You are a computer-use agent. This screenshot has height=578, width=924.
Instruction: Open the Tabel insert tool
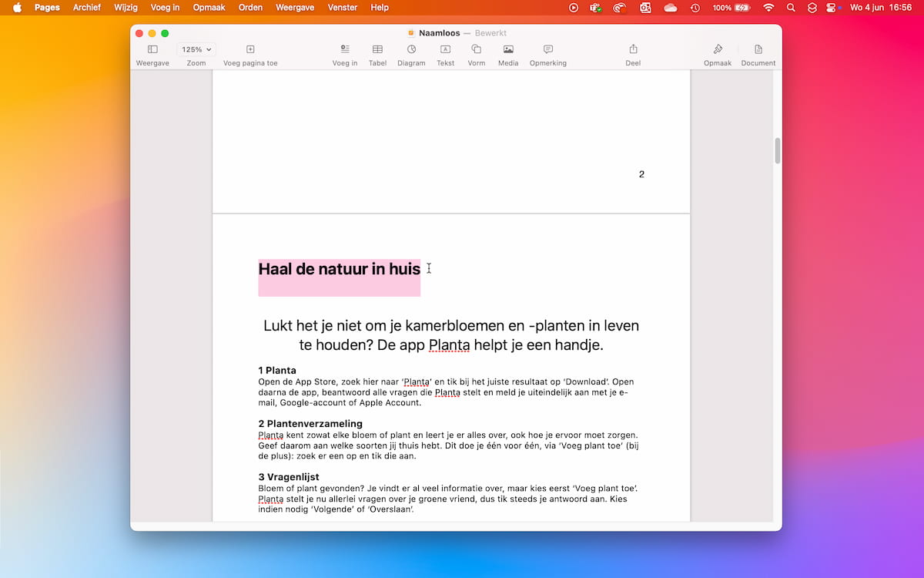coord(377,49)
